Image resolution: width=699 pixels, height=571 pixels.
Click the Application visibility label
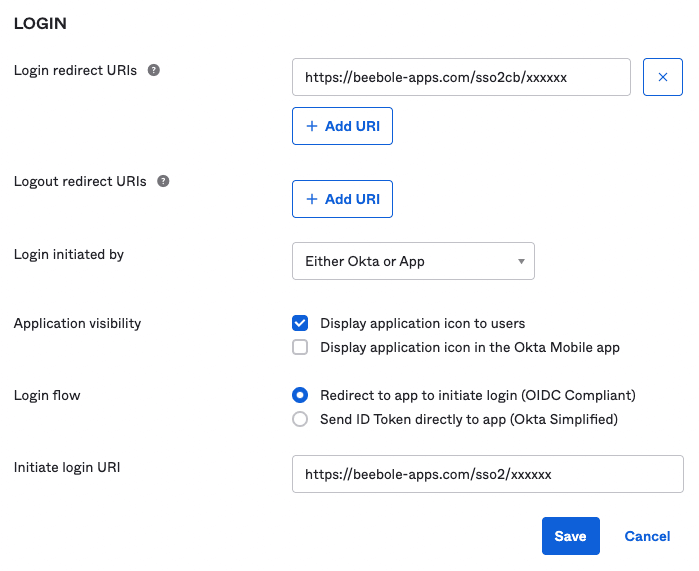point(77,323)
